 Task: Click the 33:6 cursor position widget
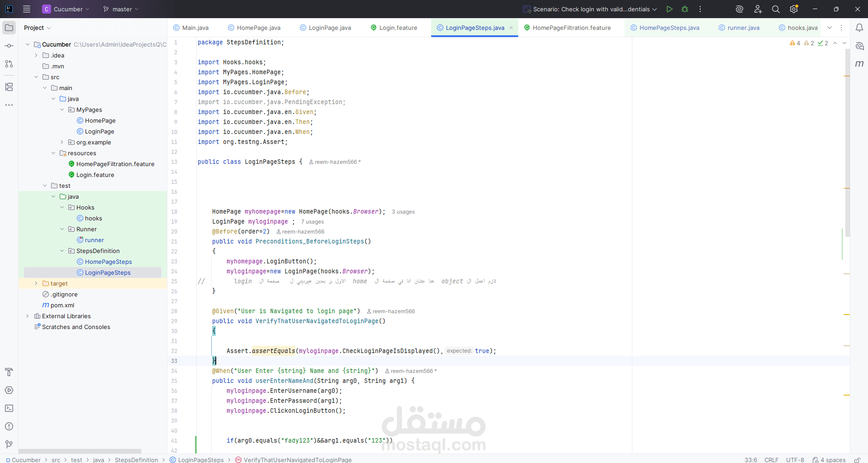click(x=751, y=460)
